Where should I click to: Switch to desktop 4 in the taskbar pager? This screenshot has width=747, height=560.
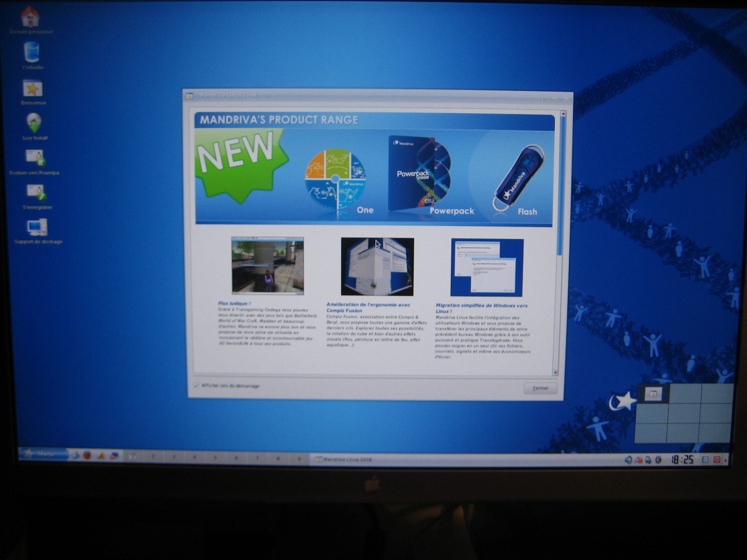(195, 458)
